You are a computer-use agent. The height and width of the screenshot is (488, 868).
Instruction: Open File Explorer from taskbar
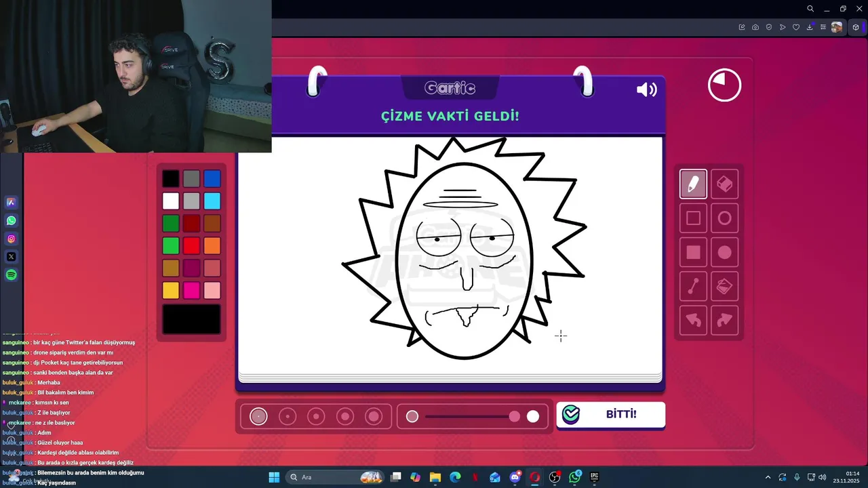tap(435, 477)
